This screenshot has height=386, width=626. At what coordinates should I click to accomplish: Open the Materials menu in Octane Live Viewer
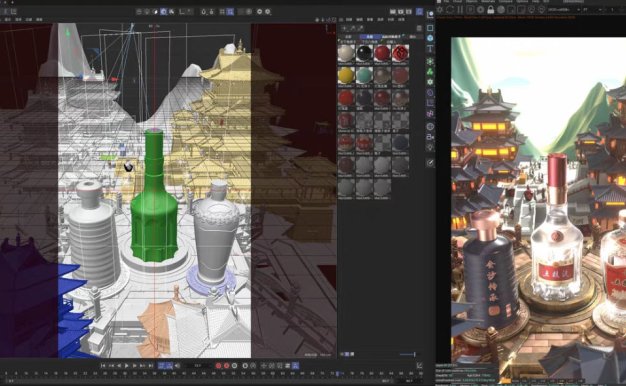coord(488,2)
